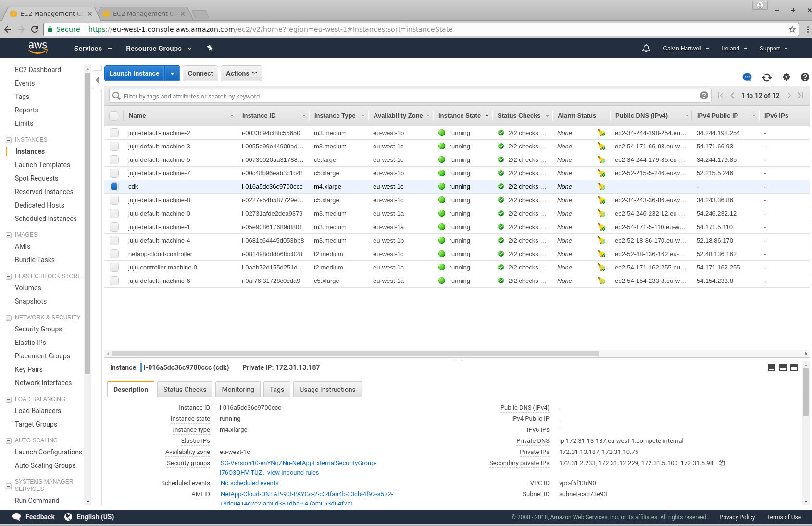The width and height of the screenshot is (812, 526).
Task: Select checkbox for juju-controller-machine-0
Action: 114,268
